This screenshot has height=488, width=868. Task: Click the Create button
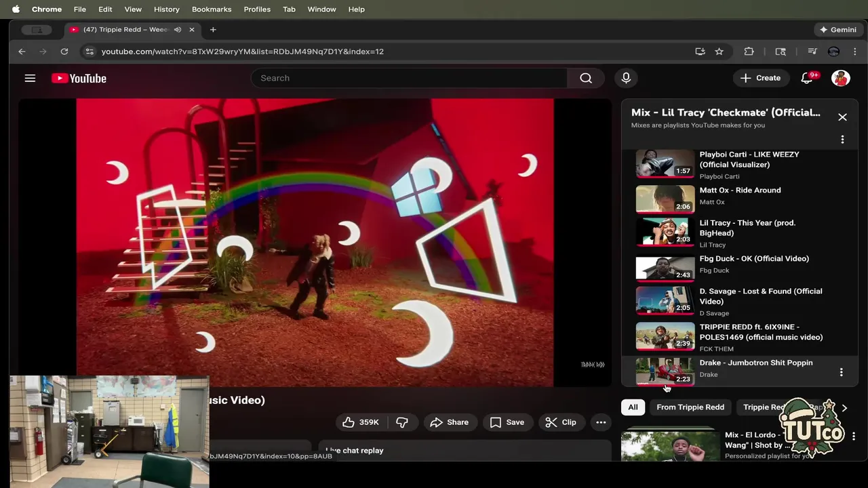coord(761,78)
